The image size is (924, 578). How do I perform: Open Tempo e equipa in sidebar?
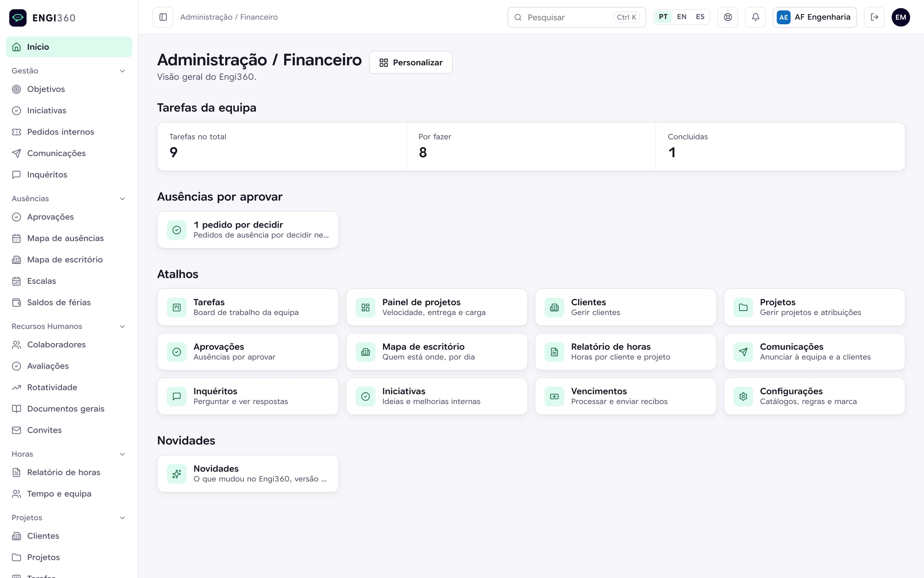[x=69, y=494]
